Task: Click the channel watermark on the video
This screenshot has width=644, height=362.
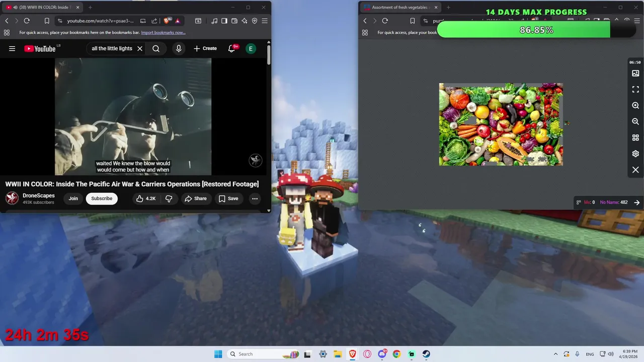Action: (x=256, y=160)
